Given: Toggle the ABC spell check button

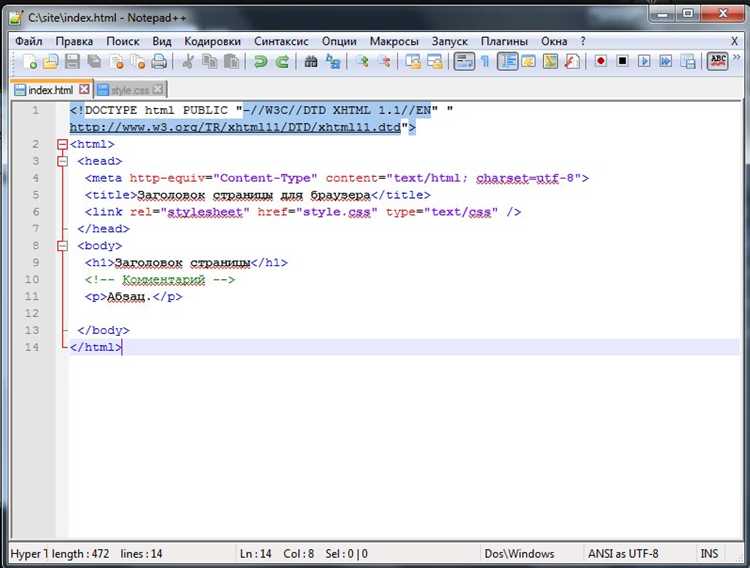Looking at the screenshot, I should point(717,62).
